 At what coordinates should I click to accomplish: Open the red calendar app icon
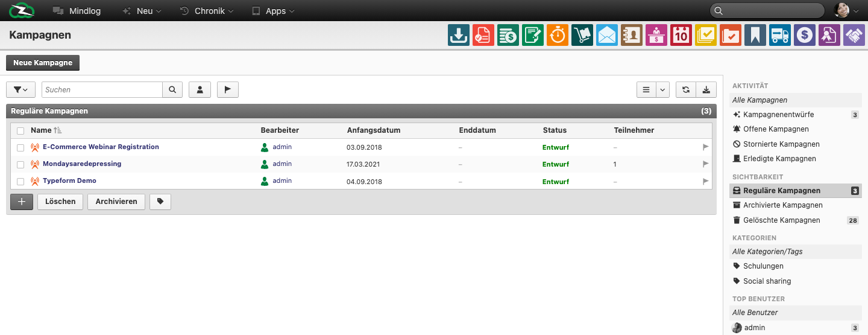pos(681,35)
